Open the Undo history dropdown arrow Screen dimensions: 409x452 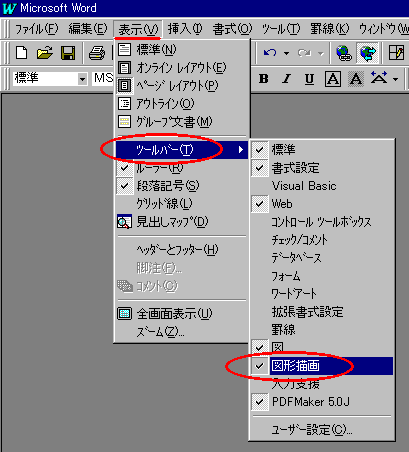click(286, 53)
